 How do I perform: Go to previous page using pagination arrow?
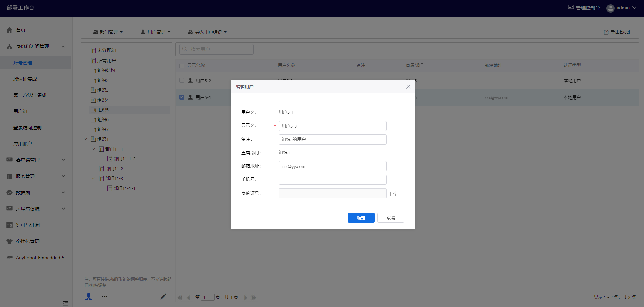coord(188,298)
